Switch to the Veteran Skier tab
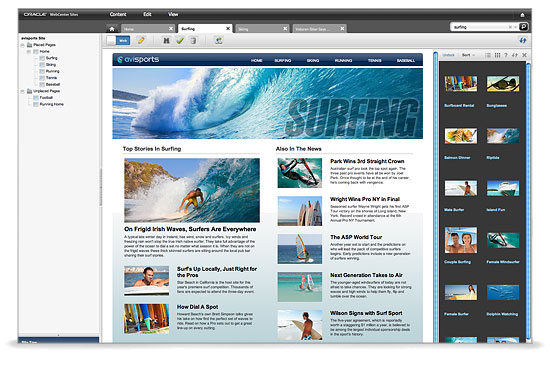 click(x=320, y=29)
